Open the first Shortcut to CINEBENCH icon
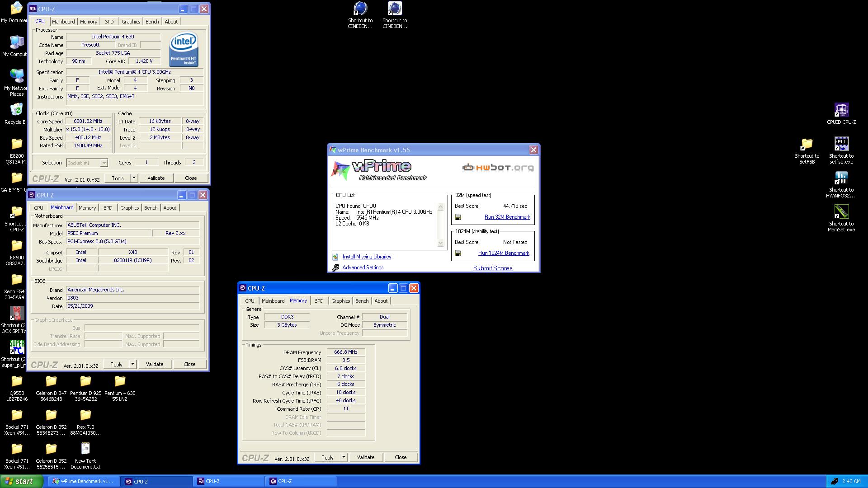Viewport: 868px width, 488px height. click(x=360, y=9)
